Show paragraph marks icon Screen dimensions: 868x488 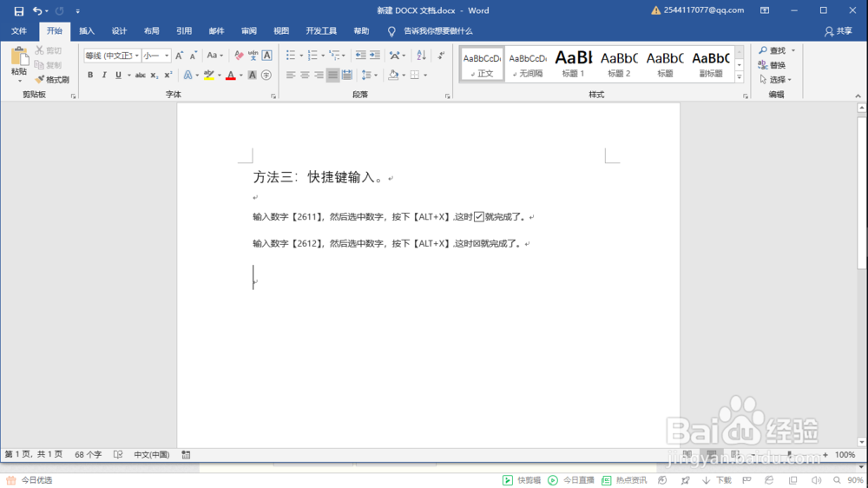point(441,55)
